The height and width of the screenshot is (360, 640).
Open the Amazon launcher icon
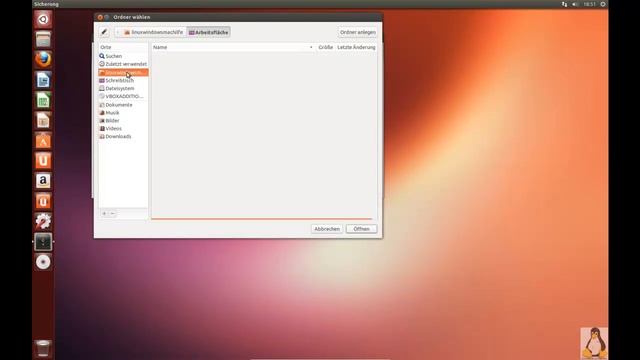coord(43,181)
